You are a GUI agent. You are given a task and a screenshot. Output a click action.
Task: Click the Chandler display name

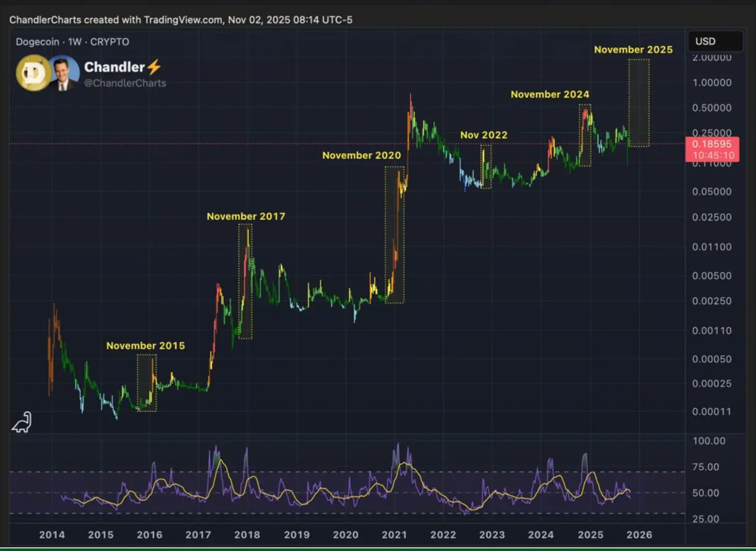point(114,67)
